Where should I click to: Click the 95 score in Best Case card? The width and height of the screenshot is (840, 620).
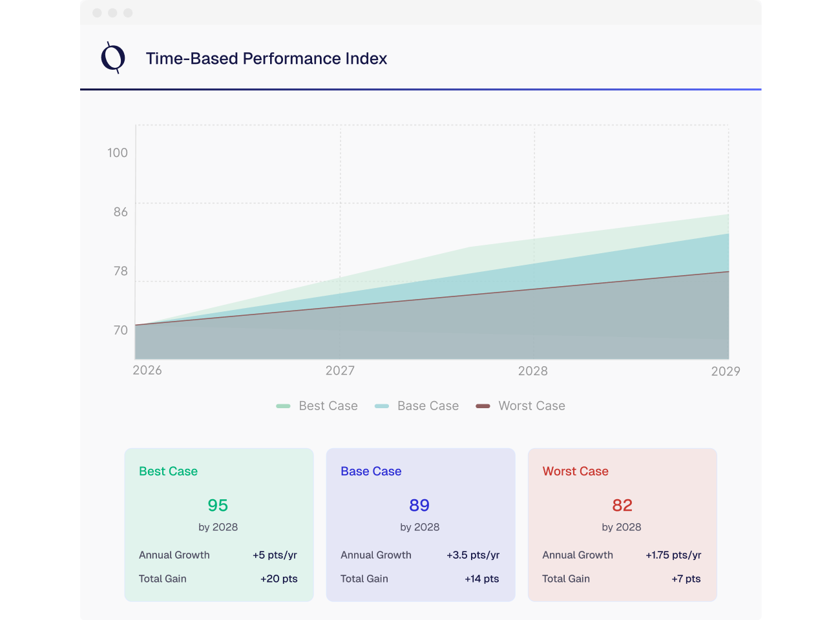pos(218,506)
